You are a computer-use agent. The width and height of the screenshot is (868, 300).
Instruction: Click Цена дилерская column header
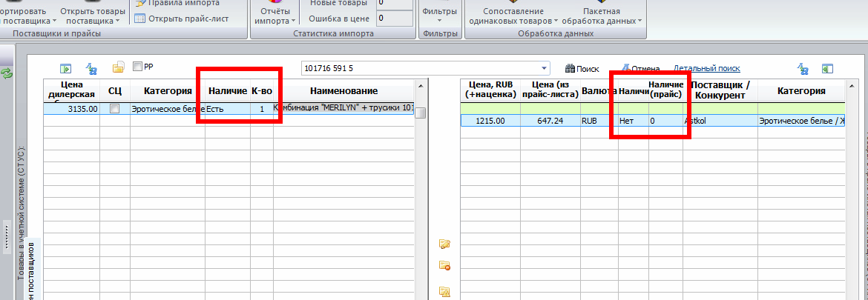click(x=73, y=91)
